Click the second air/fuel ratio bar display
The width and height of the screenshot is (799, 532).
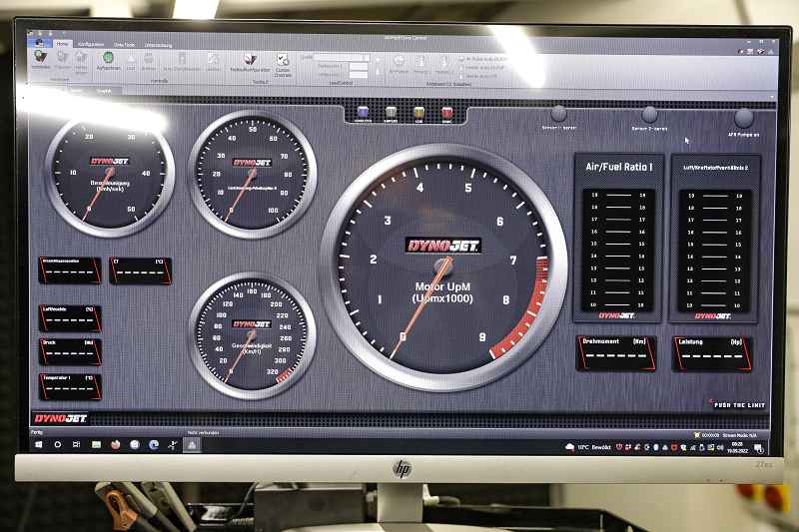tap(714, 239)
